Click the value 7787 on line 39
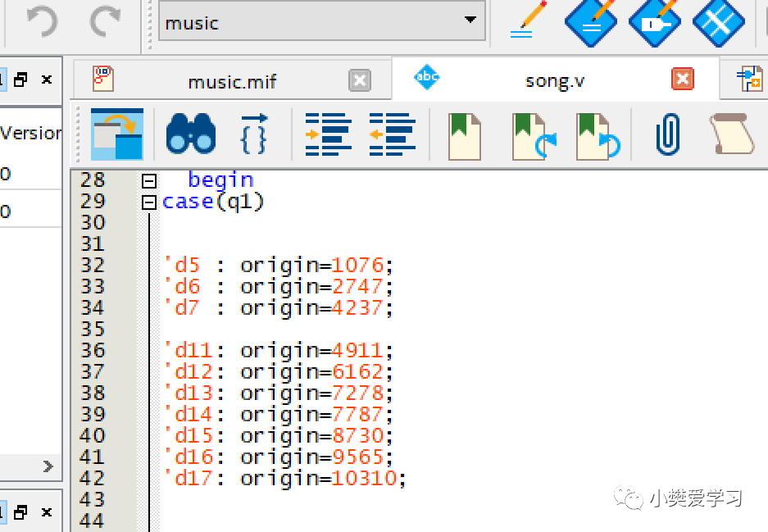The width and height of the screenshot is (768, 532). (x=357, y=415)
